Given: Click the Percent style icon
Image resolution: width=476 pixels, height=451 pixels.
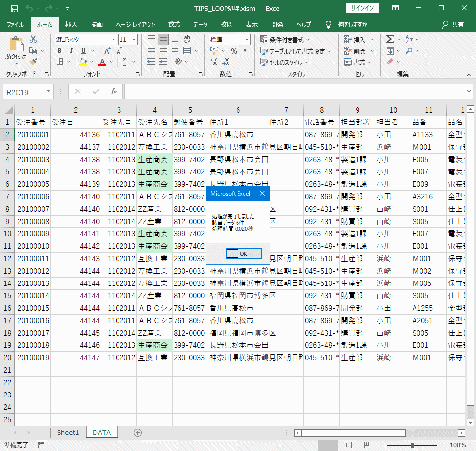Looking at the screenshot, I should pyautogui.click(x=234, y=51).
